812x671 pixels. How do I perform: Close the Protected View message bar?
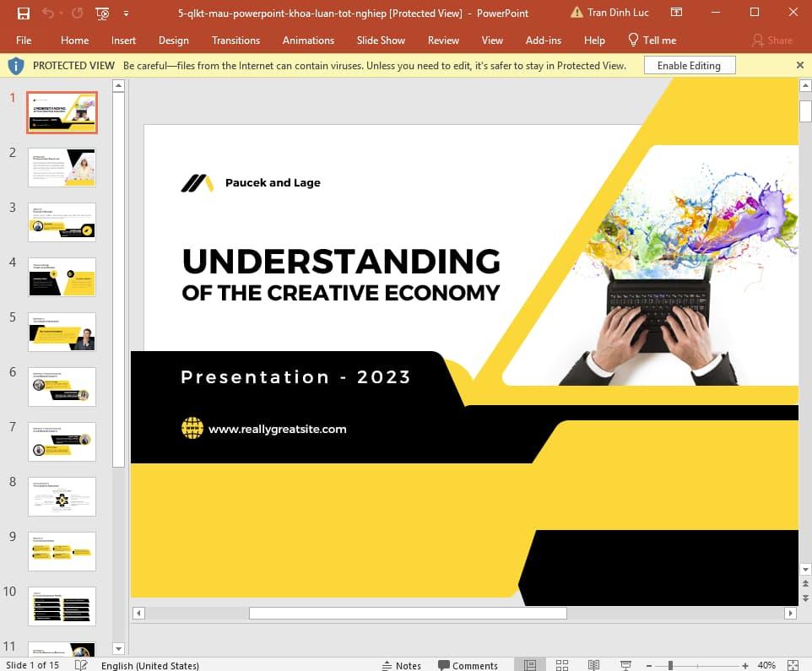(x=799, y=65)
